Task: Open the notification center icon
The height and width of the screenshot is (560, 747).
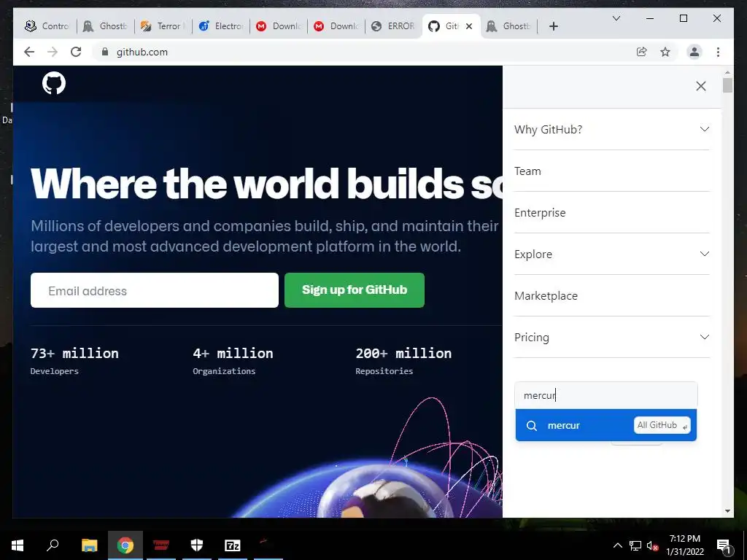Action: point(724,545)
